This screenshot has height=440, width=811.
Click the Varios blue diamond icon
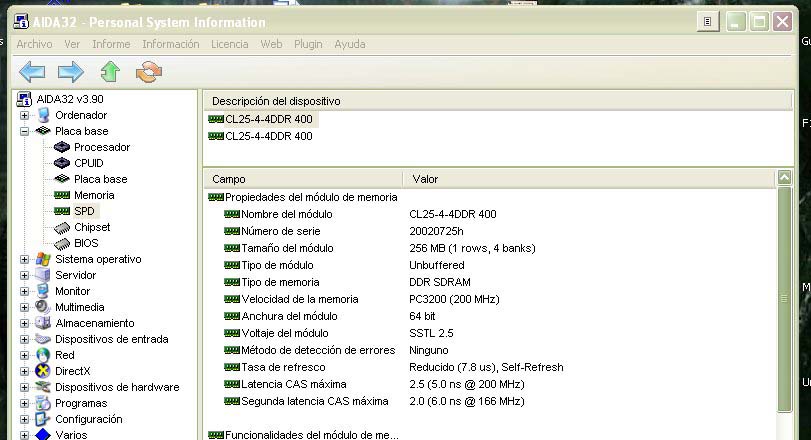click(x=43, y=435)
